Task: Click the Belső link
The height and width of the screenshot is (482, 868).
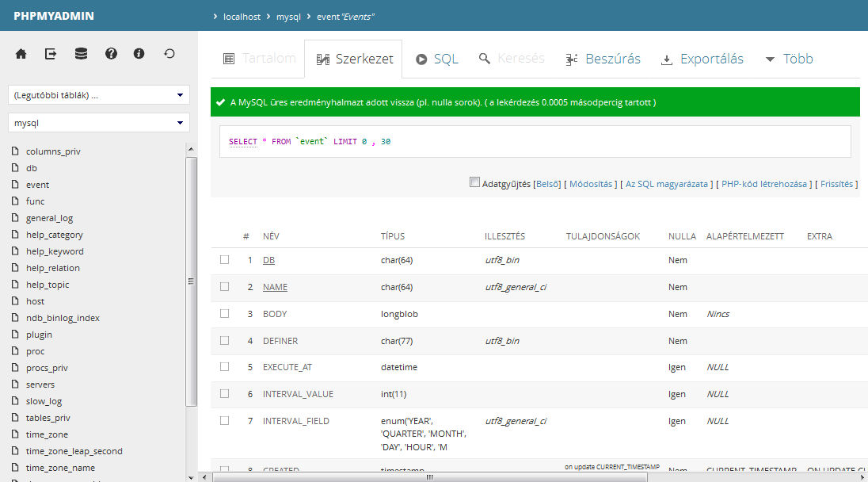Action: [547, 184]
